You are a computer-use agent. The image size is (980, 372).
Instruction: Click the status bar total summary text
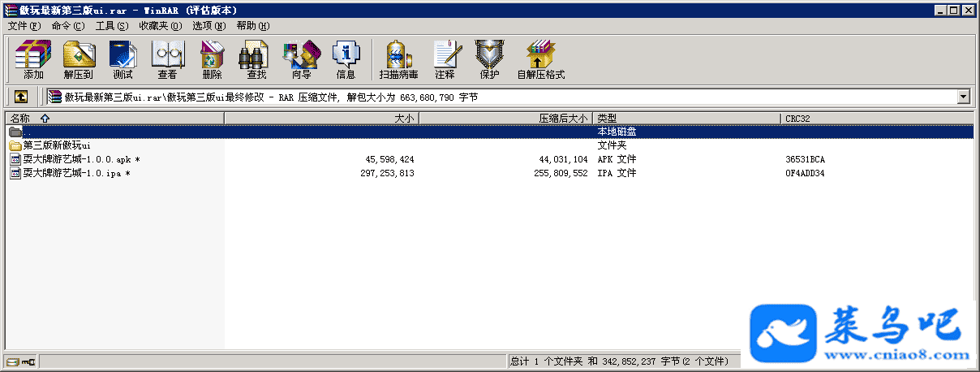click(620, 361)
